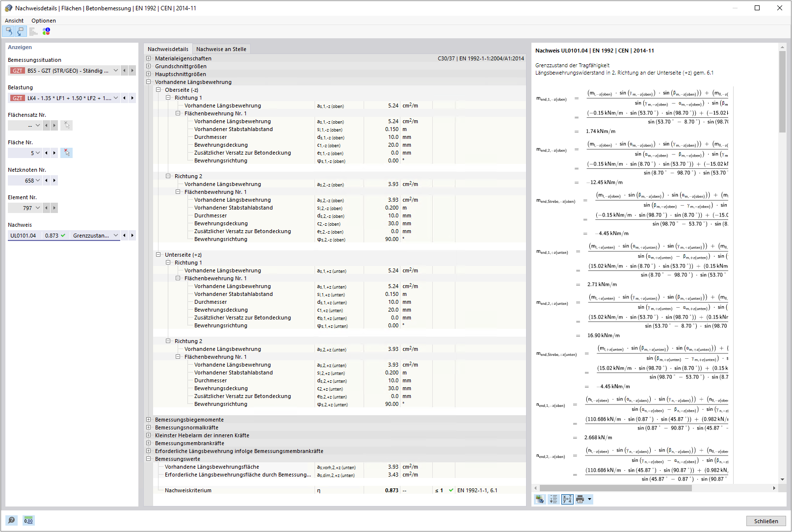Switch to the Nachweisdetails tab

tap(168, 49)
